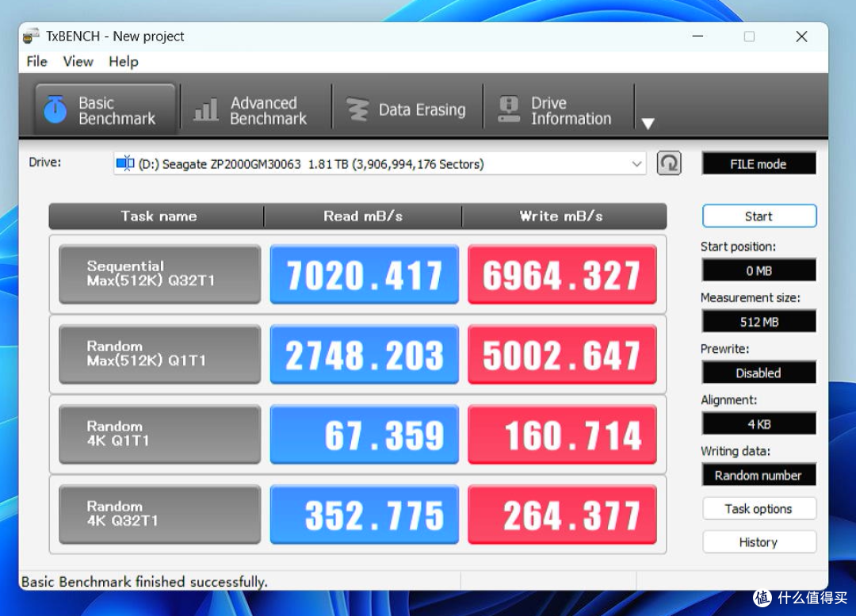Change the Measurement size 512 MB value
Screen dimensions: 856x616
pos(759,322)
